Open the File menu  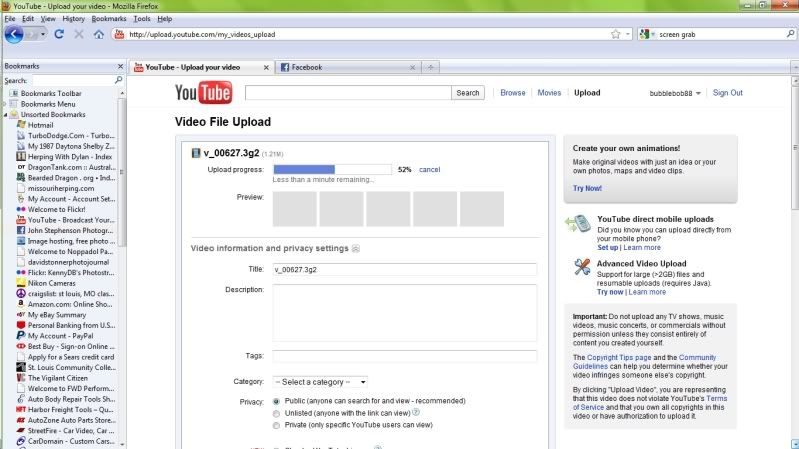10,19
